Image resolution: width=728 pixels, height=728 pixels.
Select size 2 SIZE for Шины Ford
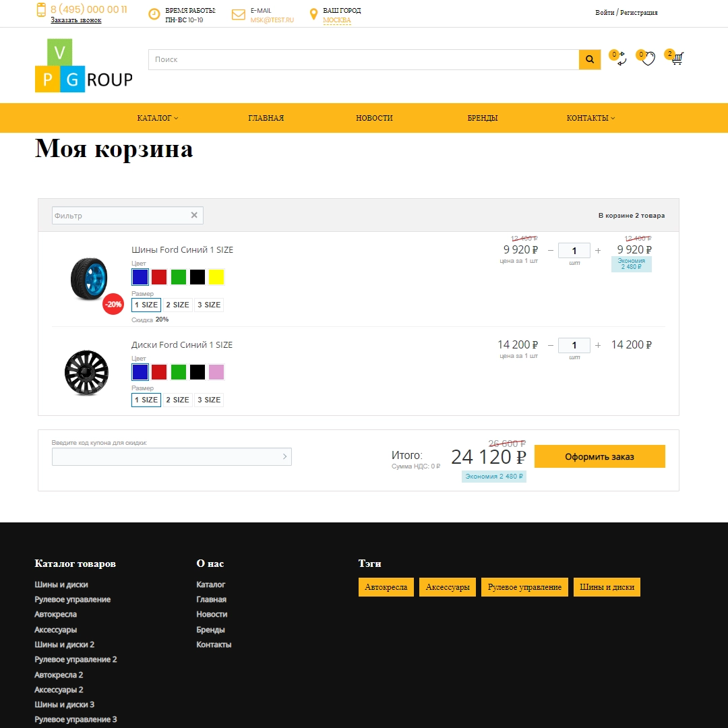(x=177, y=305)
